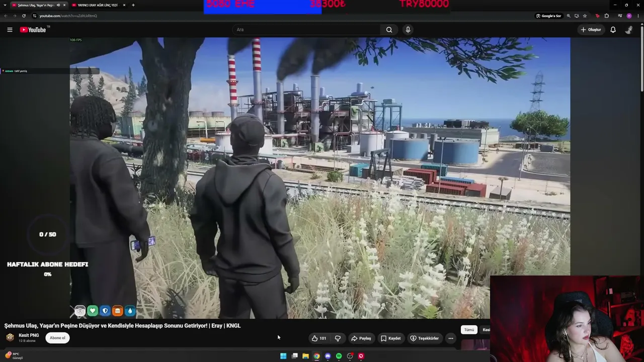
Task: Open the Chrome profile avatar
Action: 629,16
